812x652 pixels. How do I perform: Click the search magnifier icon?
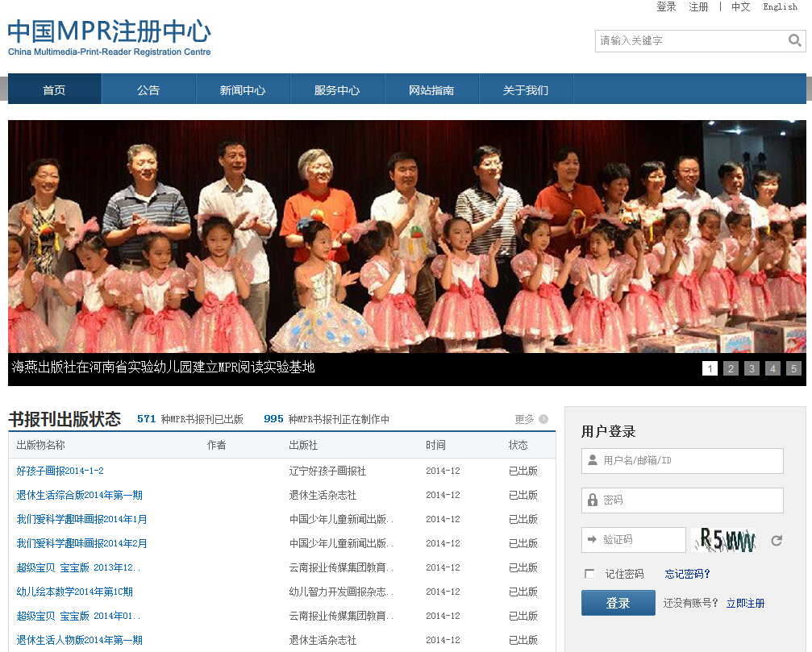click(794, 40)
